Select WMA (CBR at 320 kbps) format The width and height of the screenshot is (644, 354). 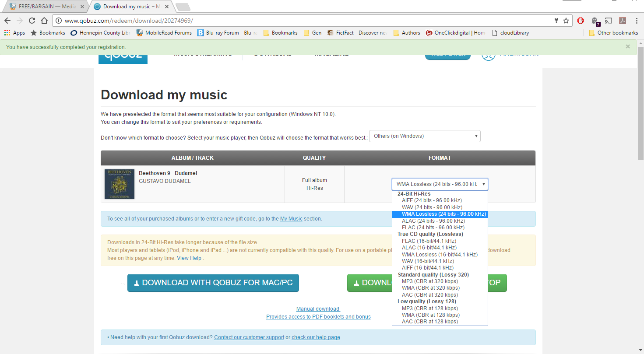440,288
